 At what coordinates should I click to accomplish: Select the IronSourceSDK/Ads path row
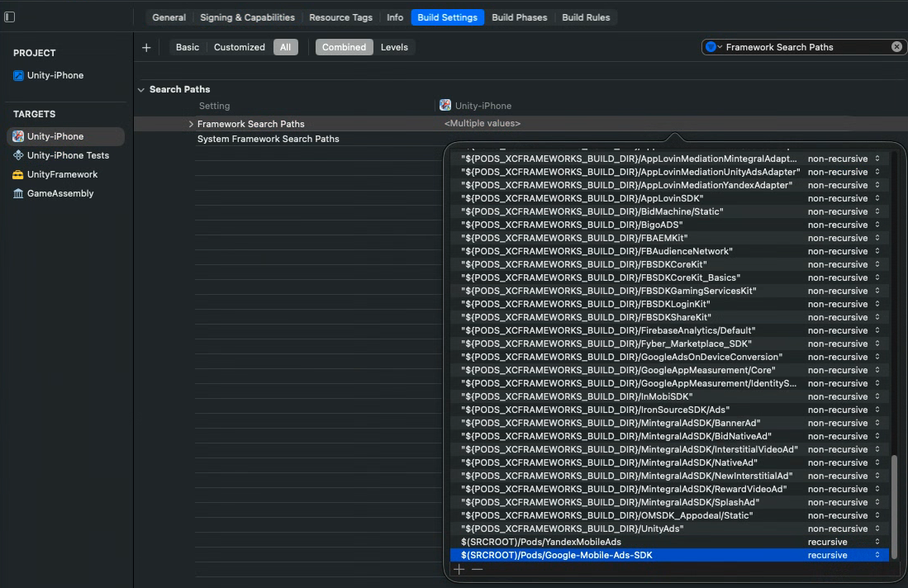pyautogui.click(x=669, y=410)
